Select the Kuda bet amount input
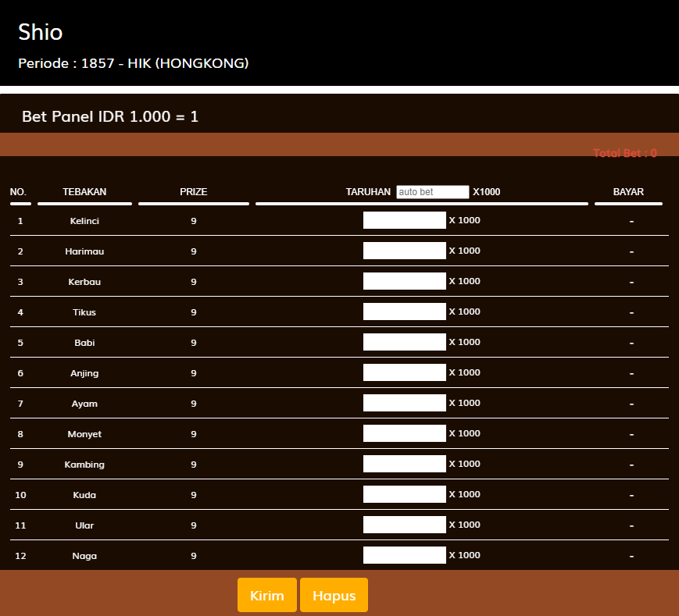 (x=404, y=494)
